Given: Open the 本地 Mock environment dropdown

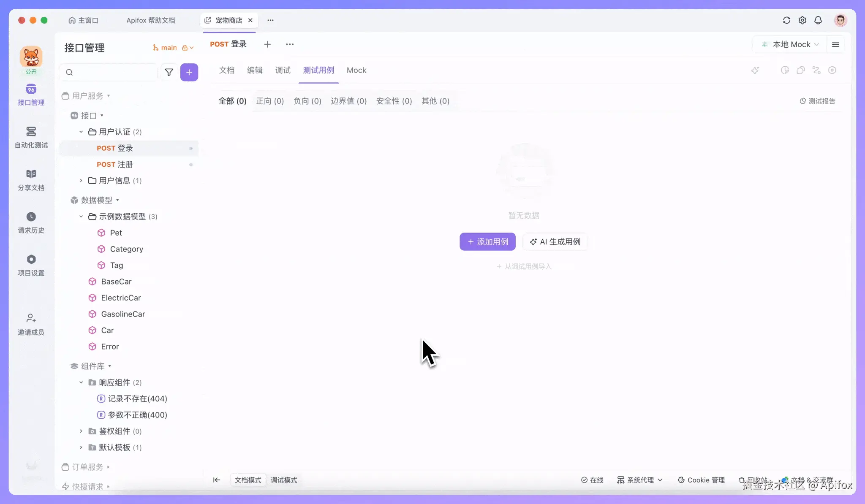Looking at the screenshot, I should pyautogui.click(x=791, y=44).
